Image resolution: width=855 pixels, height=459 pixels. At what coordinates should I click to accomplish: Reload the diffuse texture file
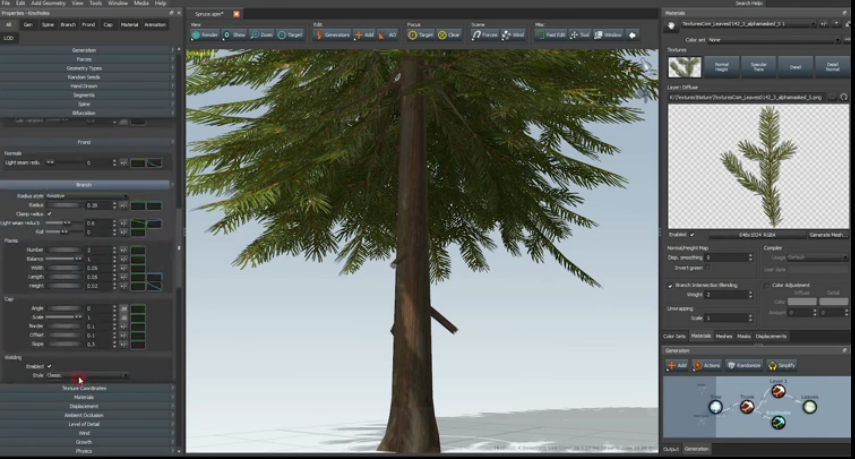(x=844, y=97)
